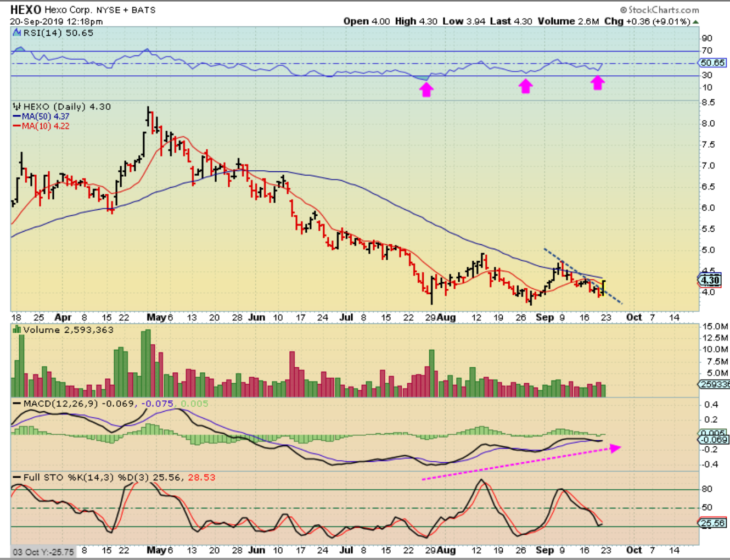730x560 pixels.
Task: Click the boxed 4.30 price tag on right axis
Action: (710, 281)
